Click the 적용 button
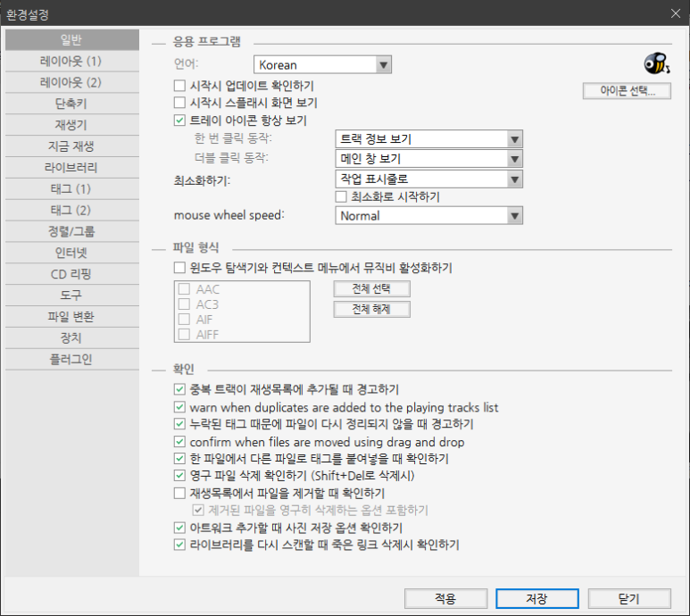This screenshot has height=616, width=690. point(445,598)
